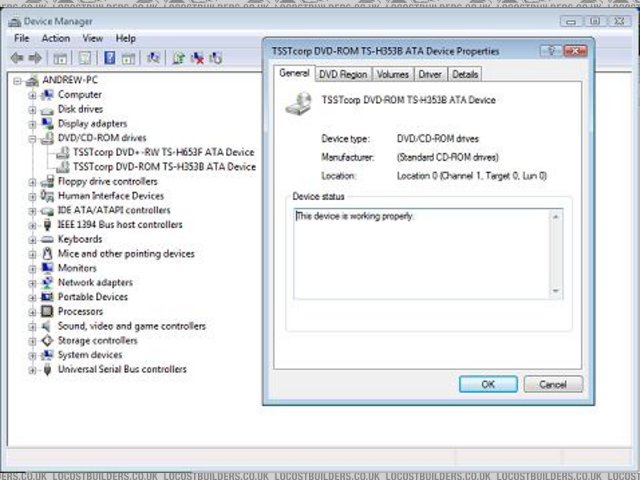Click the Disable device toolbar icon
This screenshot has width=640, height=480.
point(216,58)
